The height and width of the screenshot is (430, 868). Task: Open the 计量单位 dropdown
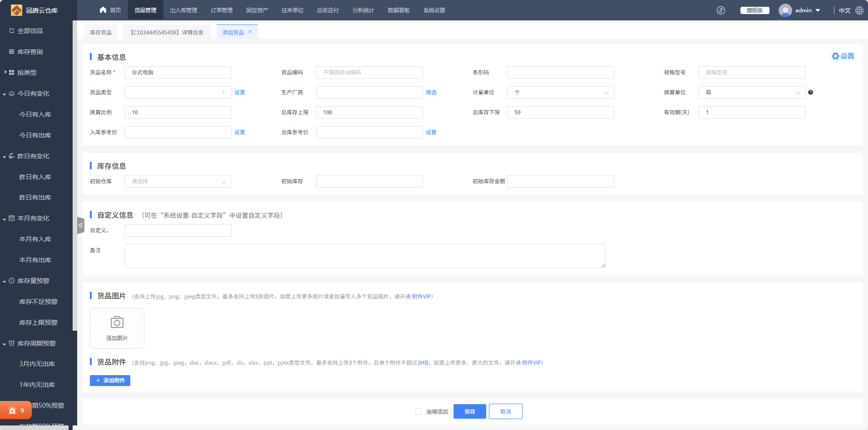tap(561, 93)
